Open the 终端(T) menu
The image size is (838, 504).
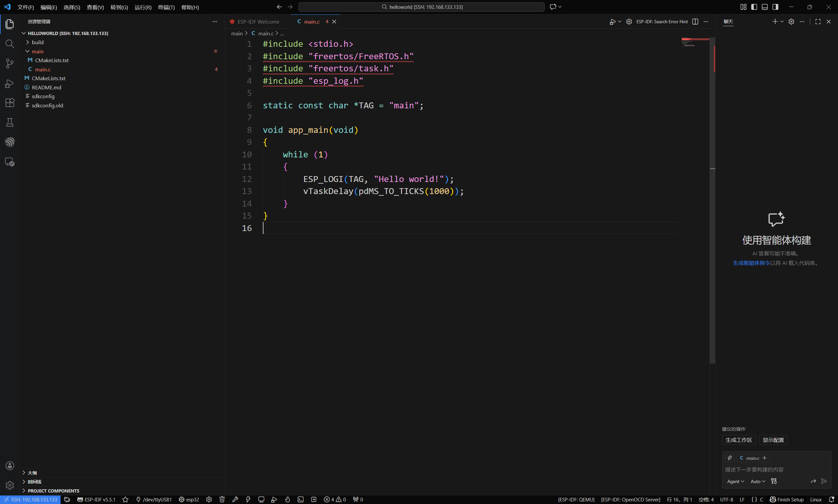tap(166, 7)
